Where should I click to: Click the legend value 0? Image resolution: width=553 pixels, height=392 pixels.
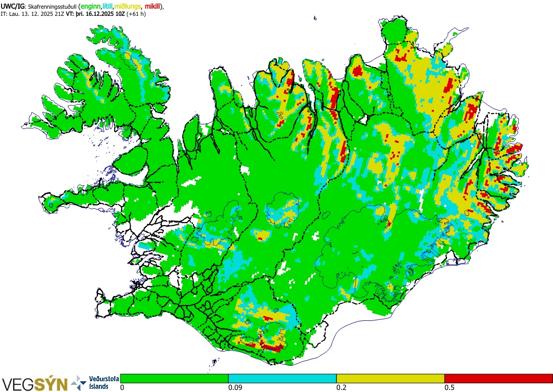point(122,388)
